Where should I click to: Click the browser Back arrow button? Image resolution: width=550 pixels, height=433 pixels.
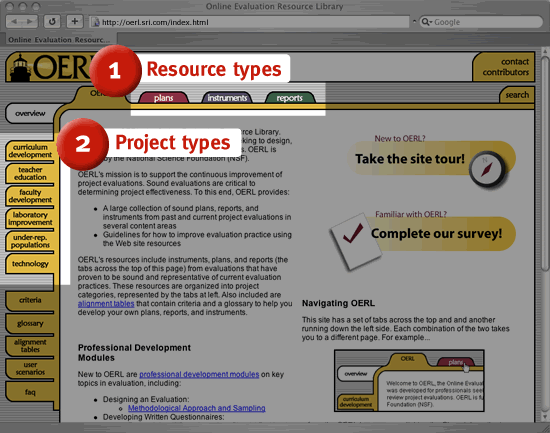tap(15, 22)
